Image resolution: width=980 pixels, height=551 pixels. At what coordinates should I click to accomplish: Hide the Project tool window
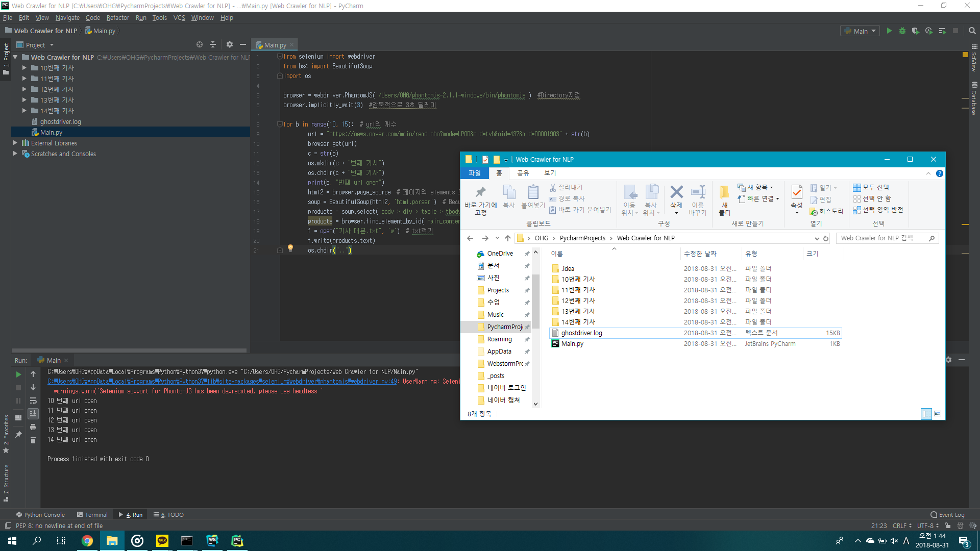point(243,45)
